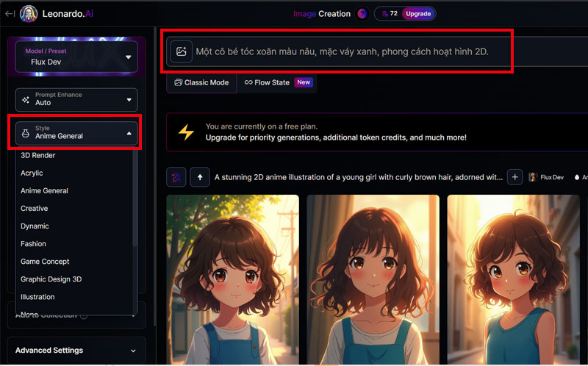Open the Prompt Enhance Auto dropdown

76,99
